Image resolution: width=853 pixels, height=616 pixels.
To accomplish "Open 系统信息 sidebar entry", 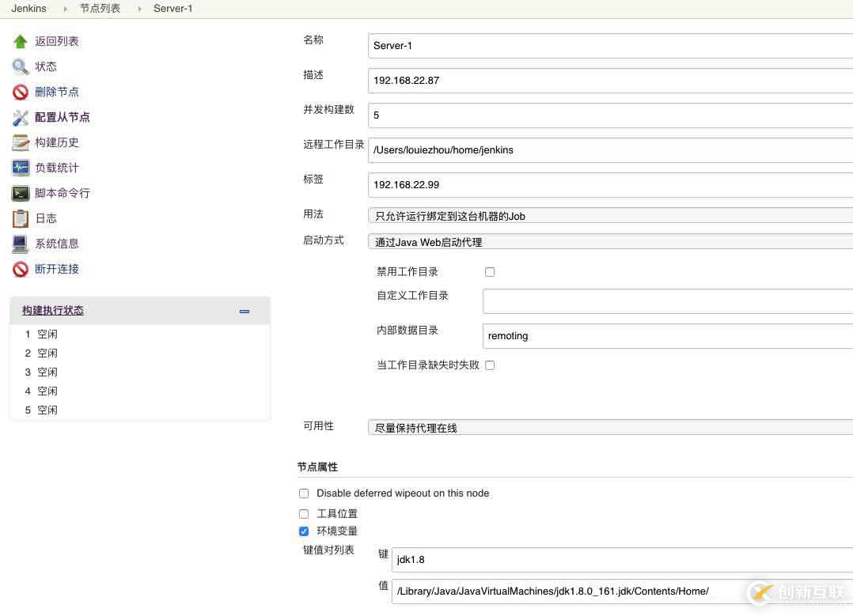I will [57, 244].
